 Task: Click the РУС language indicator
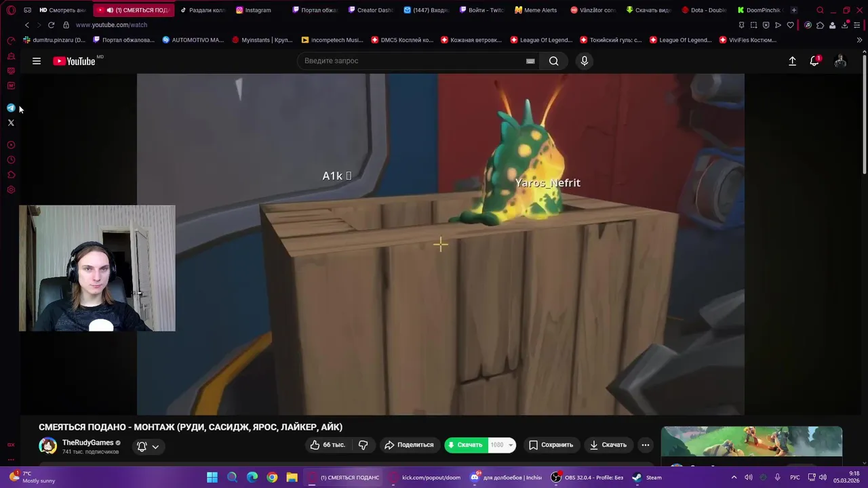pos(795,477)
